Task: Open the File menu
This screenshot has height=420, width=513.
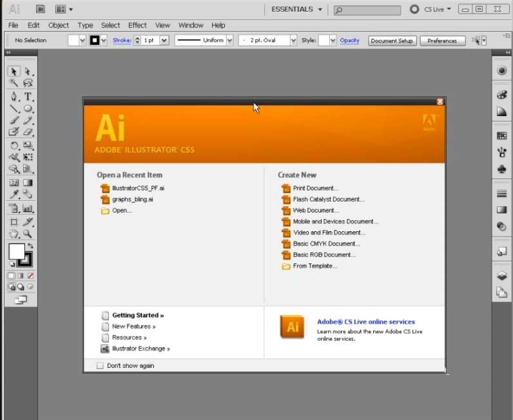Action: coord(13,25)
